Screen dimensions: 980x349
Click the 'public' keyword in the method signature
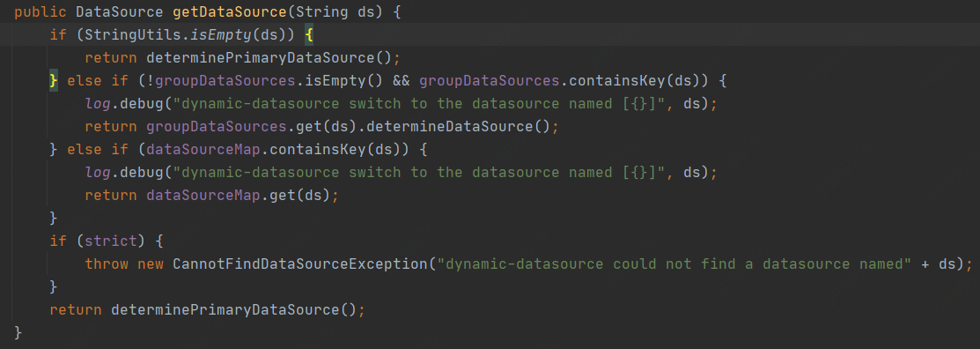[x=40, y=11]
